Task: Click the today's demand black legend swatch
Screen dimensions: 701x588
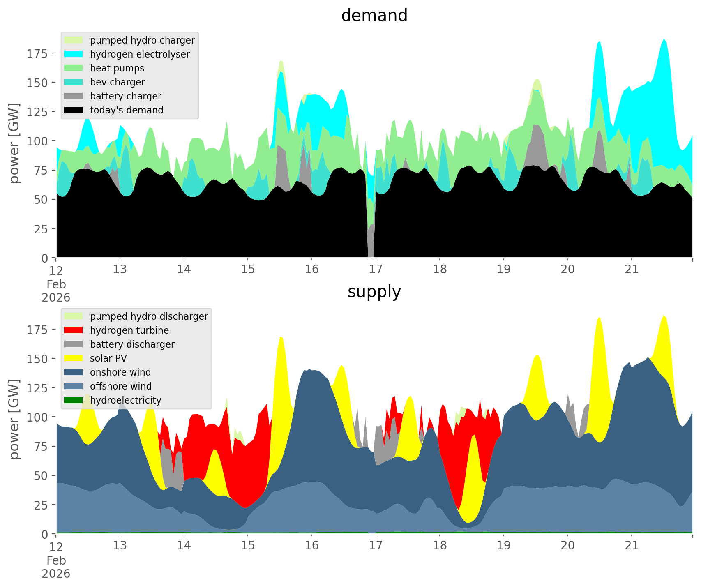Action: point(74,110)
